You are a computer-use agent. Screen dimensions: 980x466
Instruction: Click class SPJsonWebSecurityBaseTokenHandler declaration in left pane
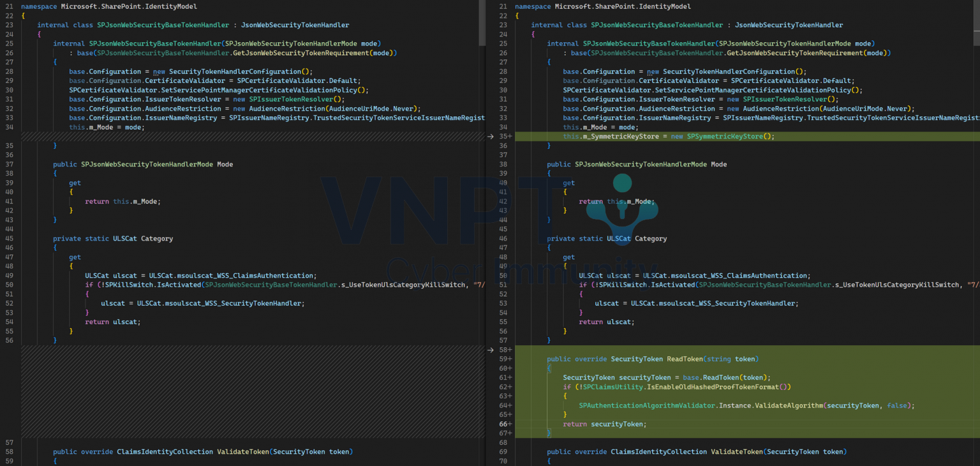click(193, 25)
